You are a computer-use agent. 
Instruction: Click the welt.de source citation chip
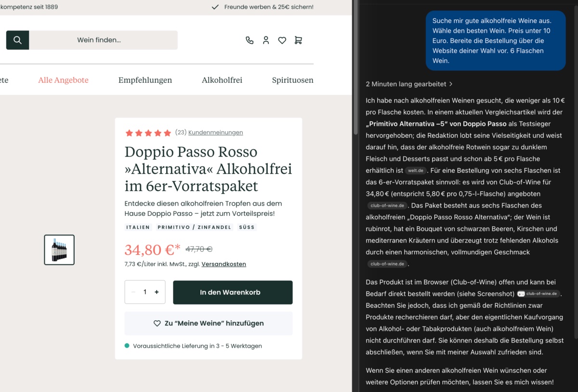(x=416, y=170)
